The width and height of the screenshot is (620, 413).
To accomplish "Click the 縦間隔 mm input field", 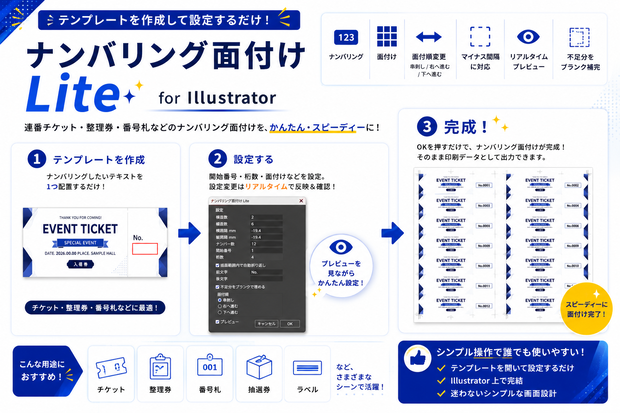I will pos(266,237).
